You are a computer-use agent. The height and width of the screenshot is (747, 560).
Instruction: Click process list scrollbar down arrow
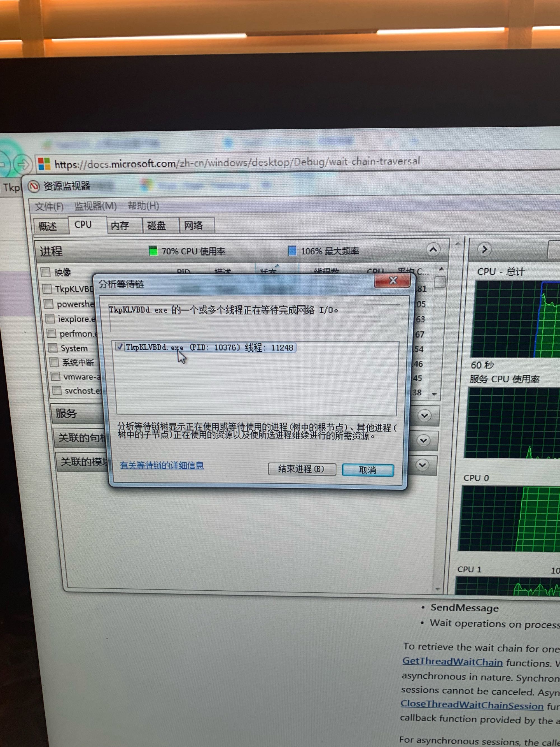[435, 394]
